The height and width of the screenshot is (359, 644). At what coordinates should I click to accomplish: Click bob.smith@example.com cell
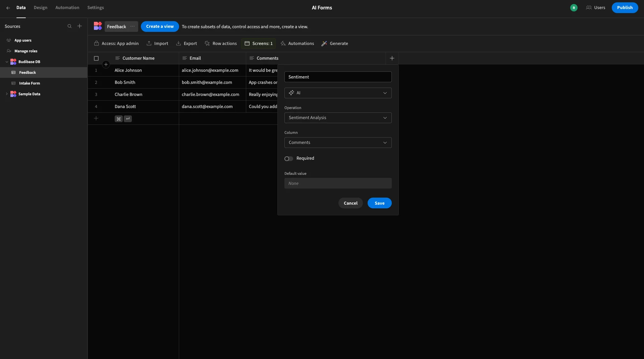tap(212, 83)
